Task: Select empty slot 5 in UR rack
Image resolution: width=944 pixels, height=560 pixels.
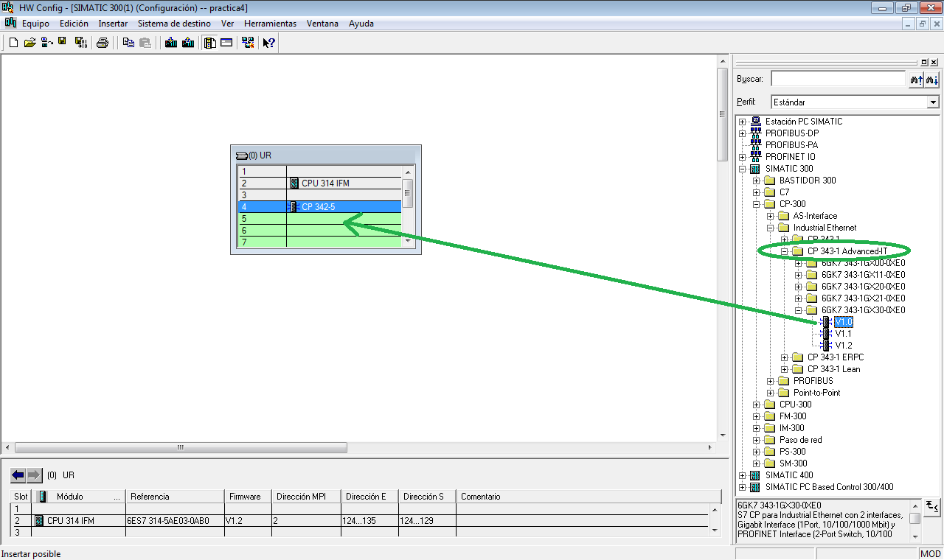Action: coord(319,219)
